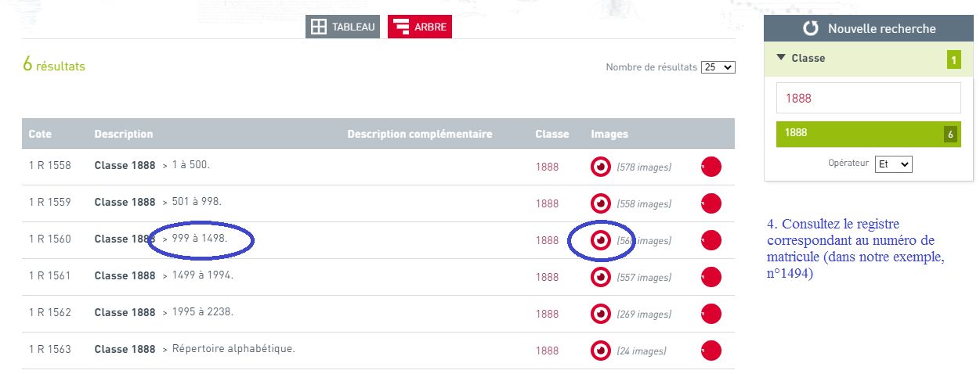Click the Nouvelle recherche refresh icon
This screenshot has width=980, height=374.
coord(812,29)
